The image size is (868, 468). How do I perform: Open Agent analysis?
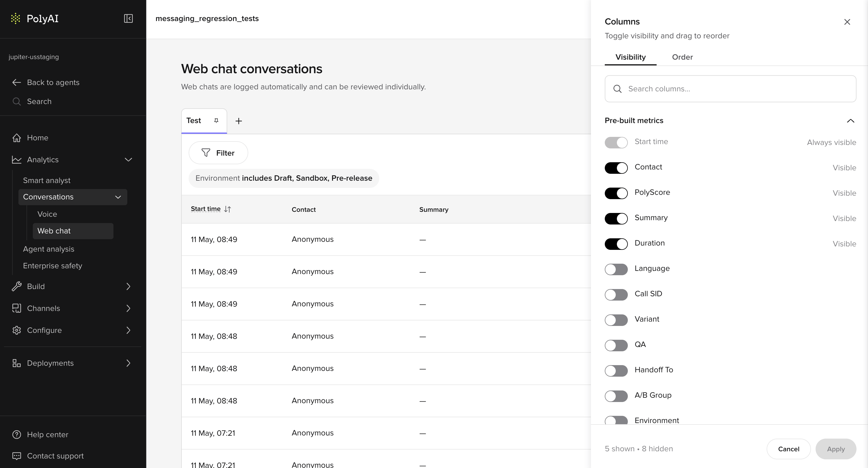[x=48, y=249]
